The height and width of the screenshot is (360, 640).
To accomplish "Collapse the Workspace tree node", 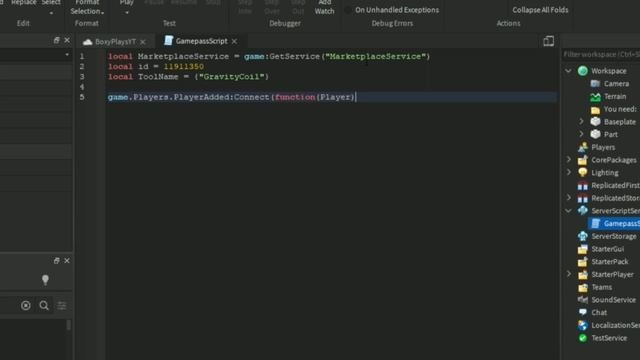I will click(568, 71).
